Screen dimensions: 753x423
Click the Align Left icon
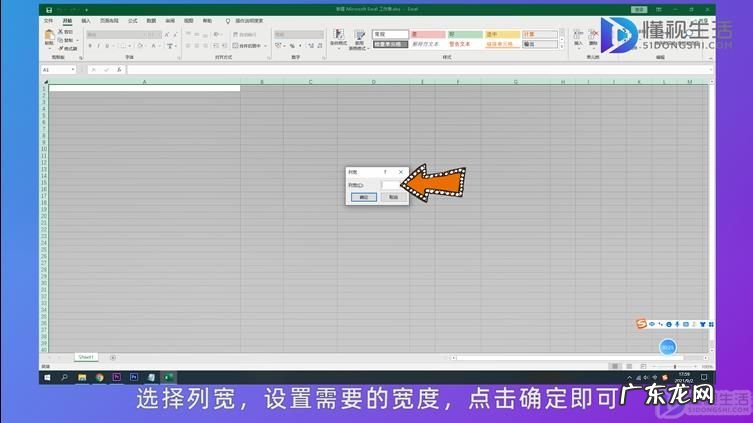(188, 46)
